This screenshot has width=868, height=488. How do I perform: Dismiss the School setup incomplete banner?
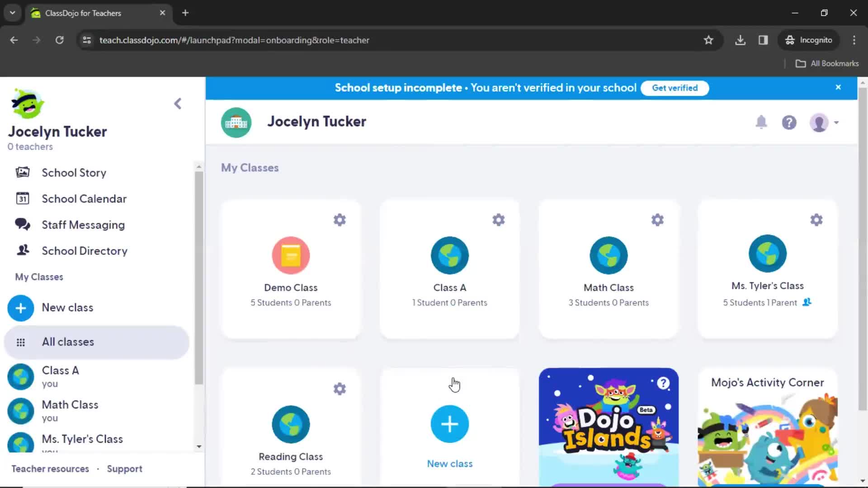coord(838,87)
